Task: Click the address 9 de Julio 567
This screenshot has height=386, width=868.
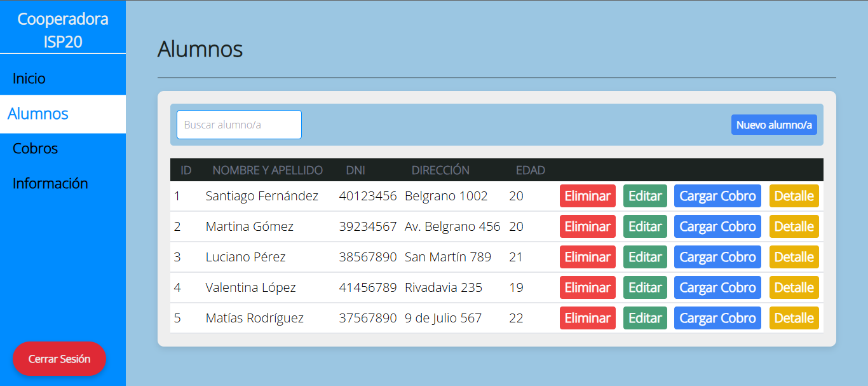Action: [444, 318]
